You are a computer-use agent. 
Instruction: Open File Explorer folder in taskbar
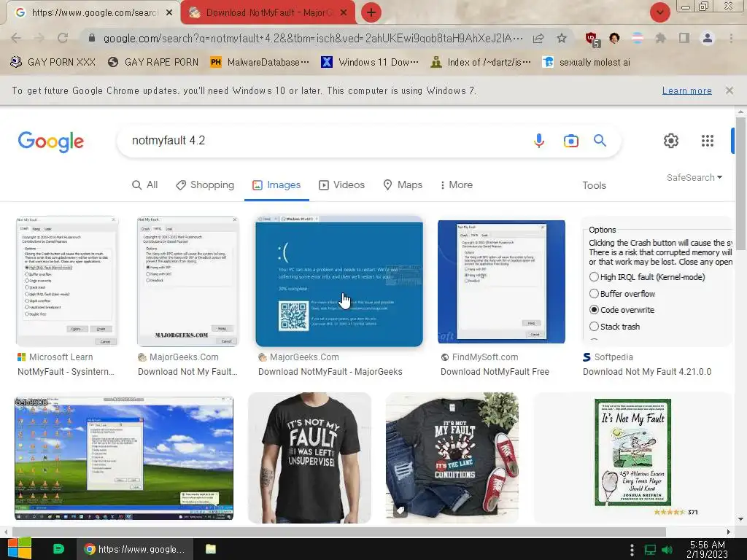(x=211, y=549)
